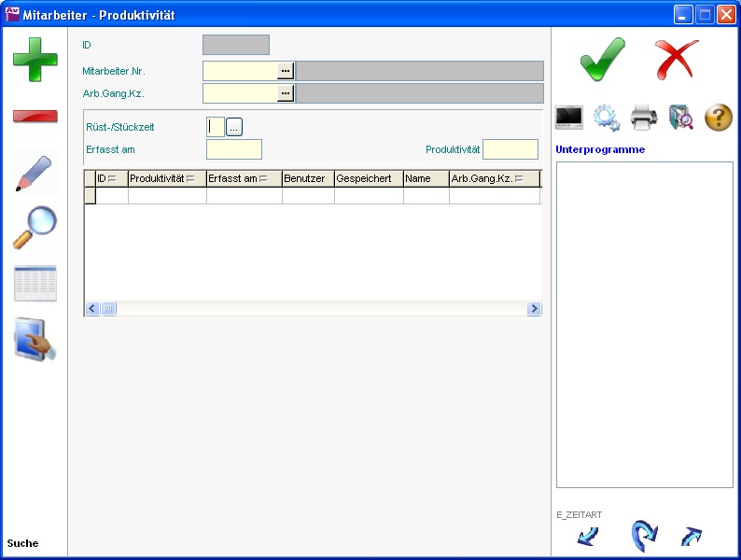Image resolution: width=741 pixels, height=560 pixels.
Task: Open Arb.Gang.Kz. lookup ellipsis button
Action: (286, 93)
